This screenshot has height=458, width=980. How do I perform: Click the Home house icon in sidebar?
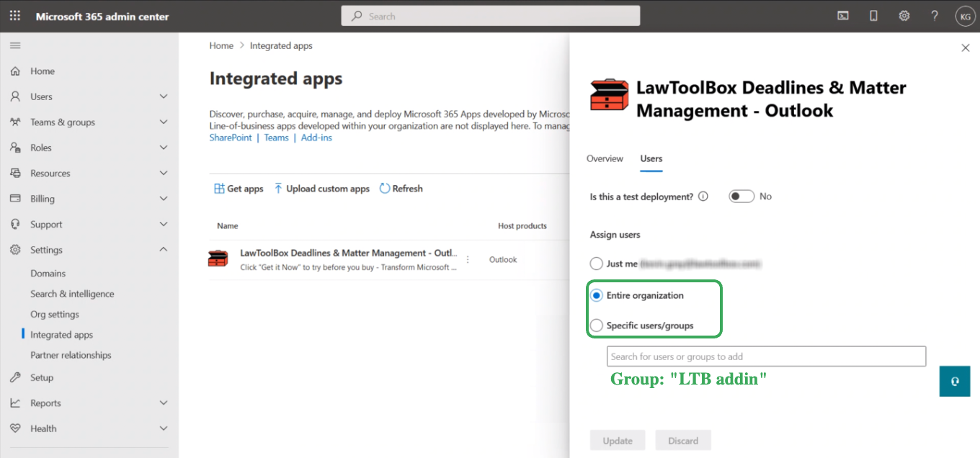coord(15,71)
